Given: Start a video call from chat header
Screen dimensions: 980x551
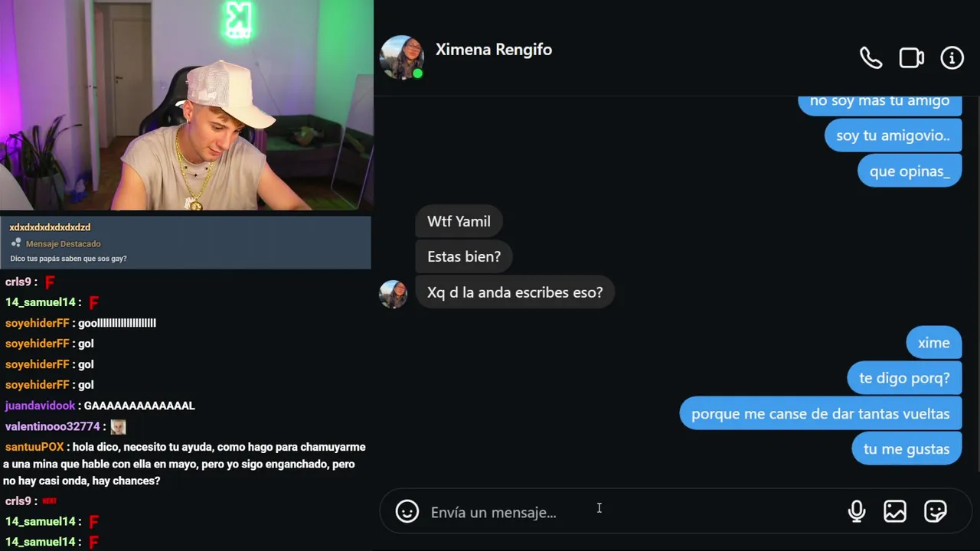Looking at the screenshot, I should [x=911, y=57].
